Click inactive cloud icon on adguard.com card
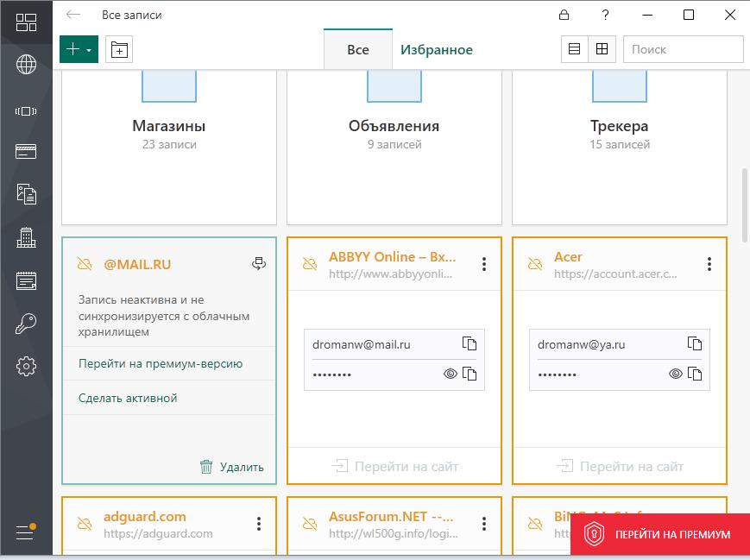 pos(85,524)
